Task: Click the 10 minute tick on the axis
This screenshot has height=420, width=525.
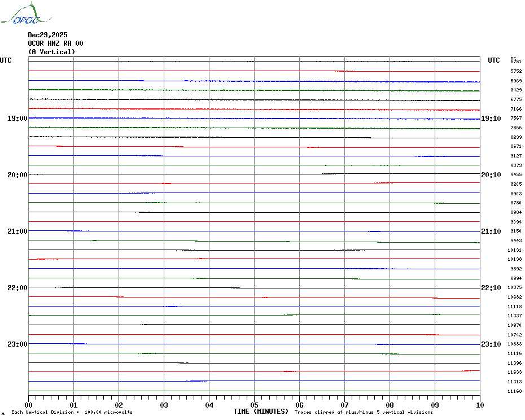Action: click(479, 405)
